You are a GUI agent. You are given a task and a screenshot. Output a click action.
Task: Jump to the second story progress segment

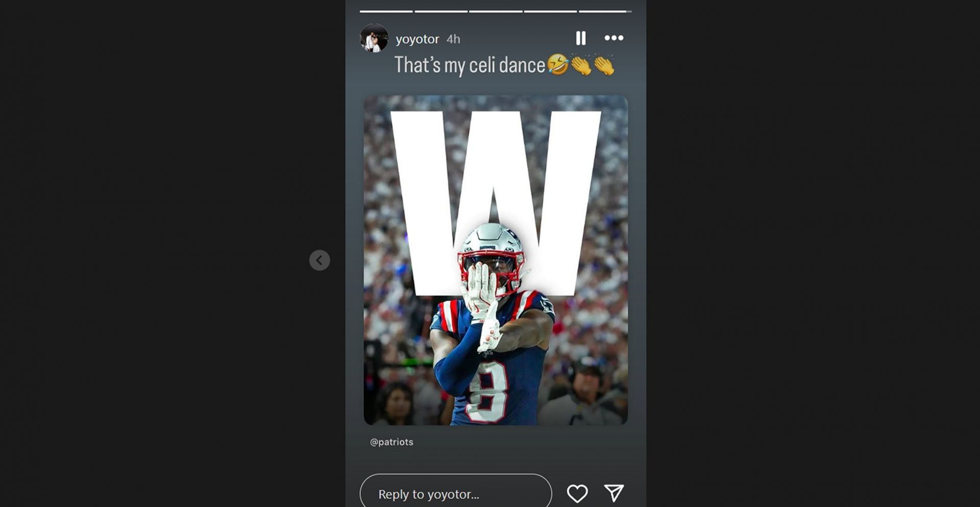441,11
